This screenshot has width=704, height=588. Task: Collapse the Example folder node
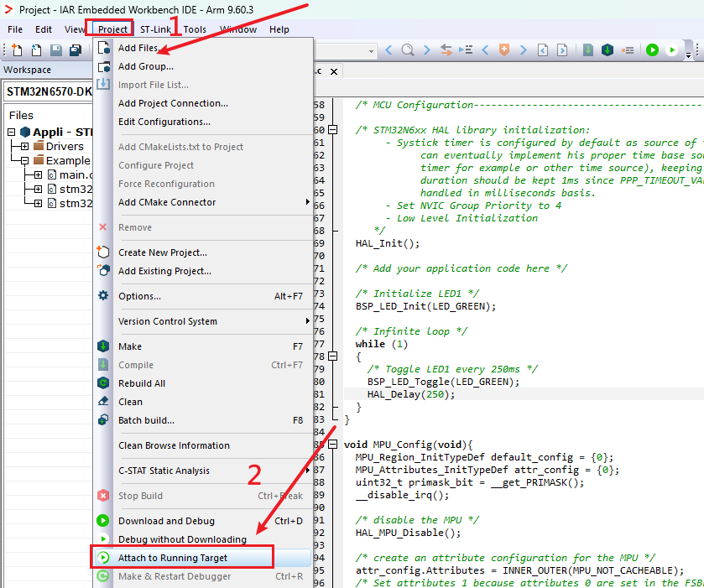click(x=24, y=161)
